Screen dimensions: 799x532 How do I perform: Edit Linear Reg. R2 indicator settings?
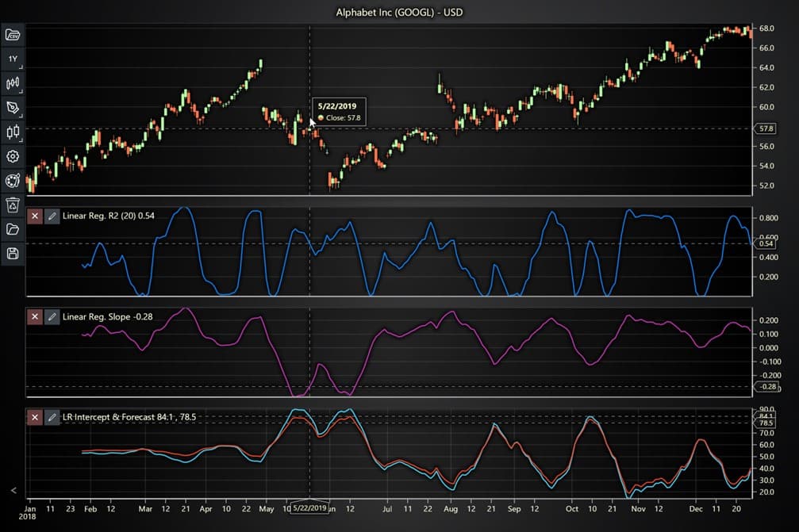click(x=52, y=215)
